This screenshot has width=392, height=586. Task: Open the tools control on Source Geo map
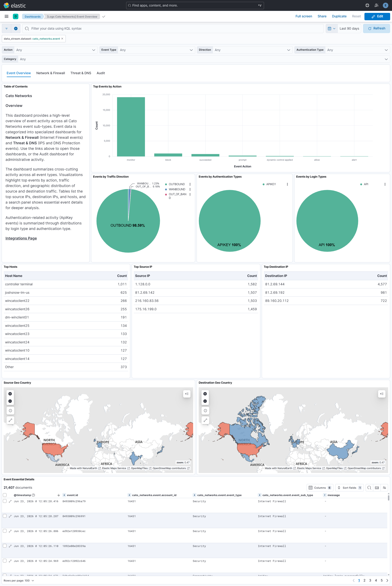[10, 420]
